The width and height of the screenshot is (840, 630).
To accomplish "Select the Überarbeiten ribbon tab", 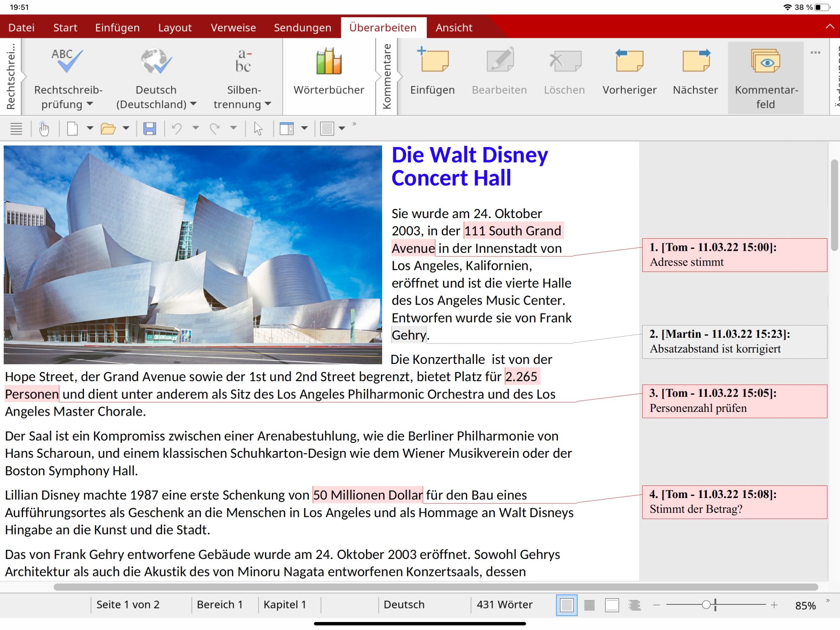I will (x=383, y=28).
